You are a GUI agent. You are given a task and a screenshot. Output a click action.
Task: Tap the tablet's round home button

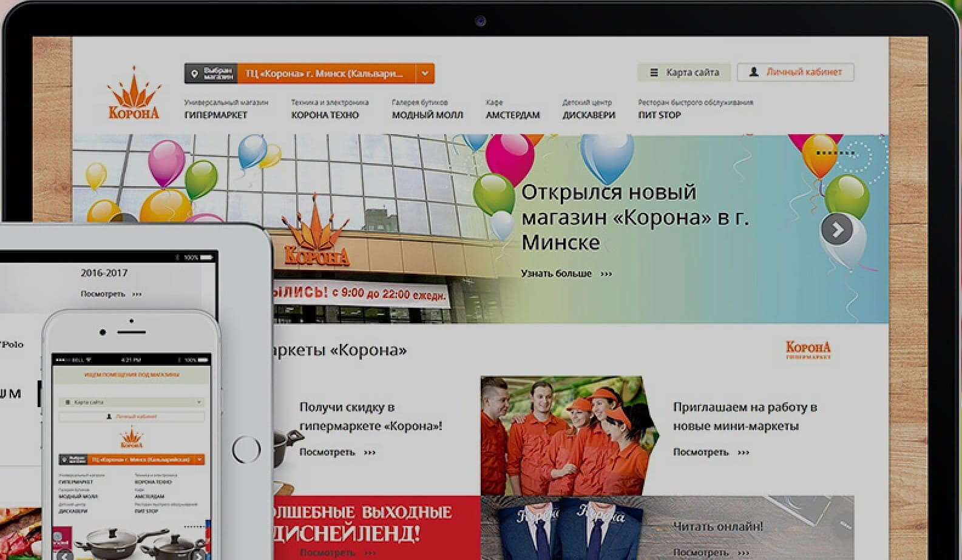(246, 450)
